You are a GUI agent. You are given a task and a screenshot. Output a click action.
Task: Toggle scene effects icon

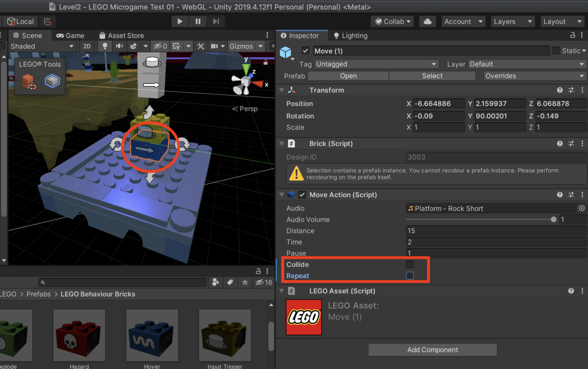(133, 46)
